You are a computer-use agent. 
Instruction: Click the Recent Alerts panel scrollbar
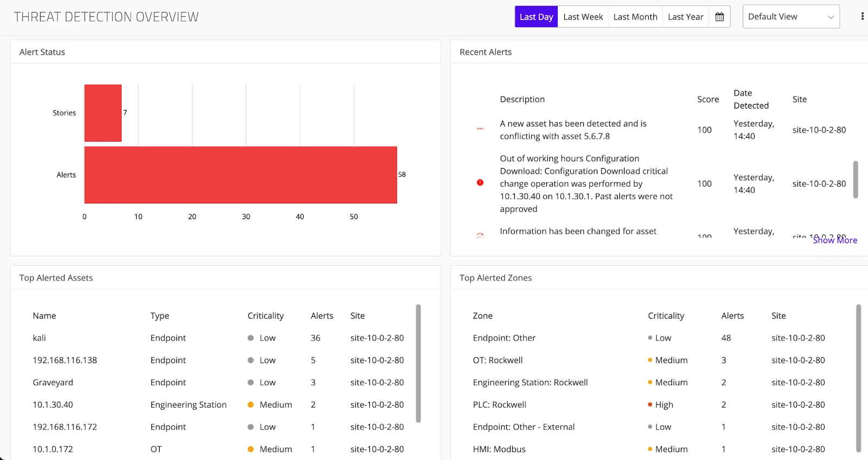[x=856, y=180]
